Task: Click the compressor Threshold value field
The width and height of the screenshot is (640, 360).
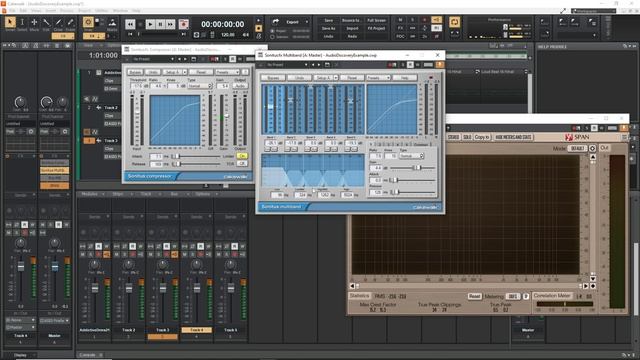Action: click(x=137, y=86)
